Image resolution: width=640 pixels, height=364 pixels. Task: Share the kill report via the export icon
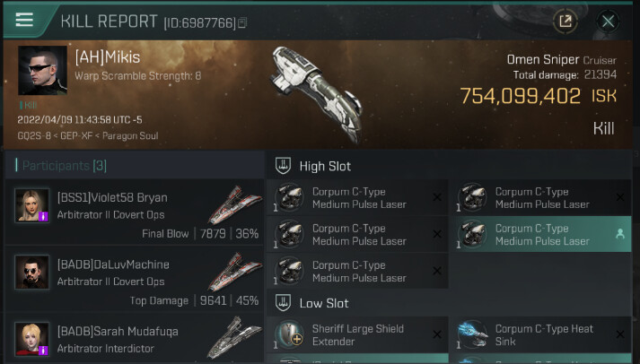coord(565,21)
